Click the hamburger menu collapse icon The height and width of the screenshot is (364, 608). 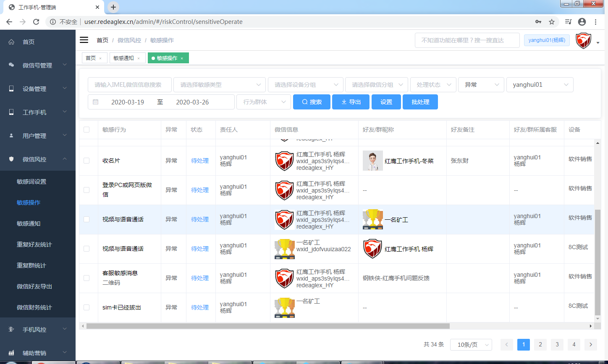tap(84, 40)
